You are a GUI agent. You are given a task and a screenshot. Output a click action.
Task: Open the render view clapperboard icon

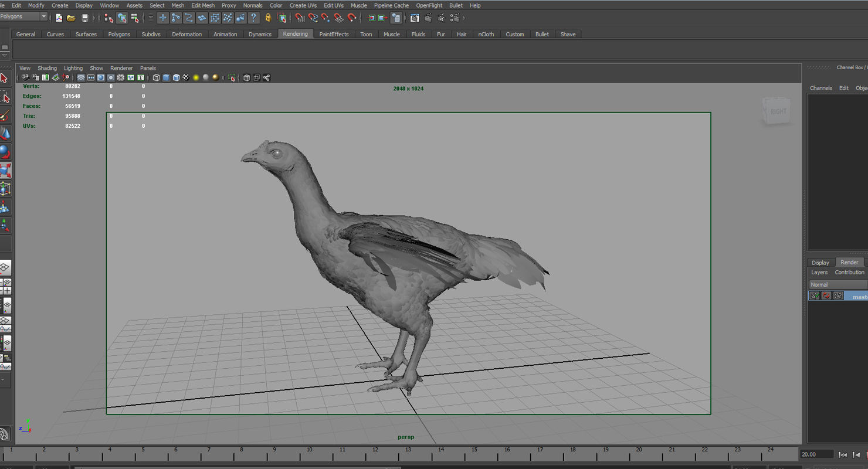click(415, 18)
